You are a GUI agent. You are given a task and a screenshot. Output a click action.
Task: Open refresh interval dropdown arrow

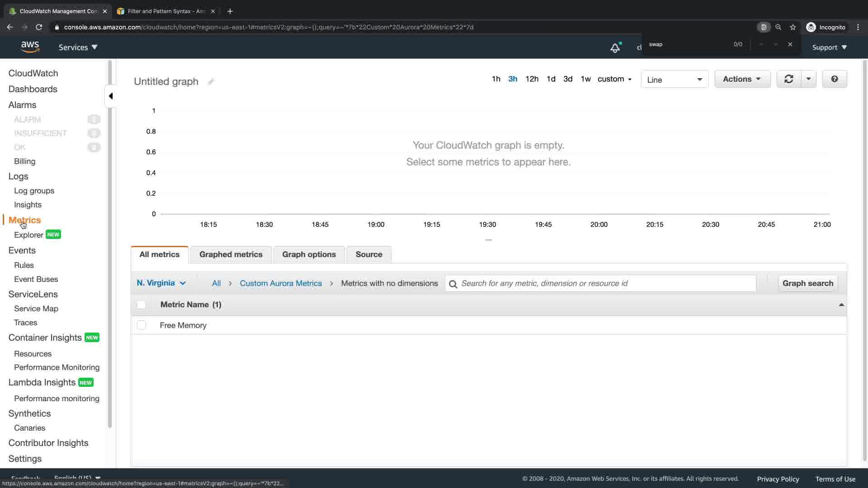click(808, 79)
